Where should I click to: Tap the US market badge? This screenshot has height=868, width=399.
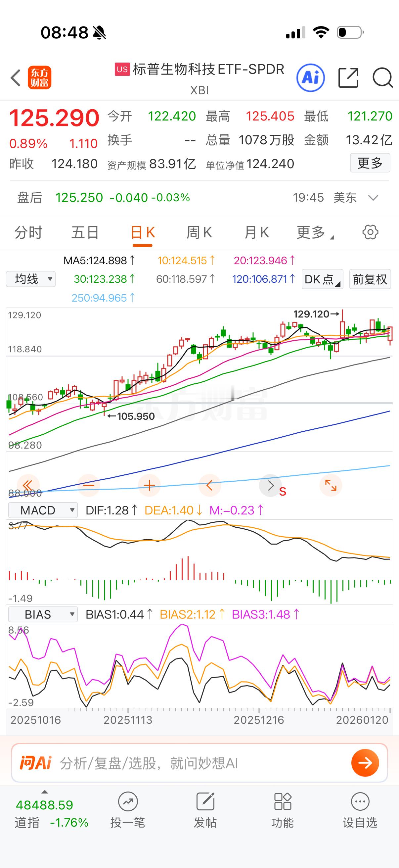click(x=122, y=70)
